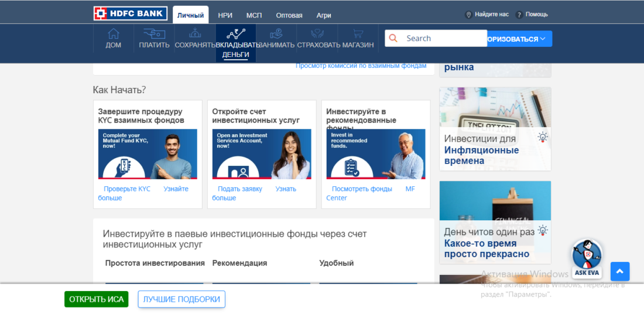Screen dimensions: 644x314
Task: Click the ЛУЧШИЕ ПОДБОРКИ button
Action: (x=181, y=299)
